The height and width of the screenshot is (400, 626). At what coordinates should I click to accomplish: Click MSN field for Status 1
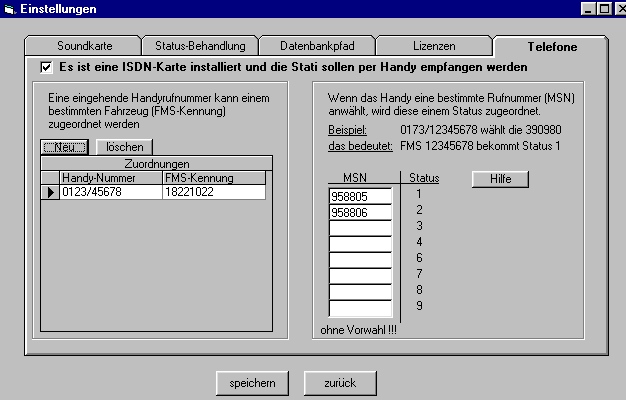pyautogui.click(x=359, y=197)
